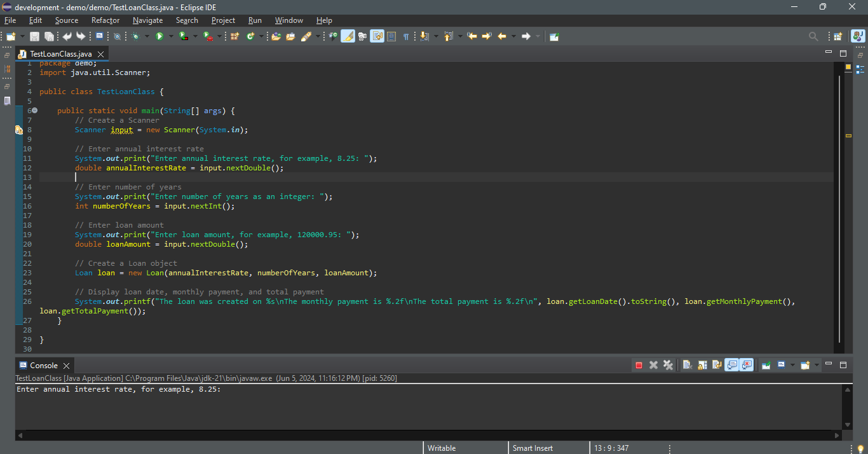The image size is (868, 454).
Task: Toggle Show Whitespace Characters pilcrow icon
Action: [x=406, y=37]
